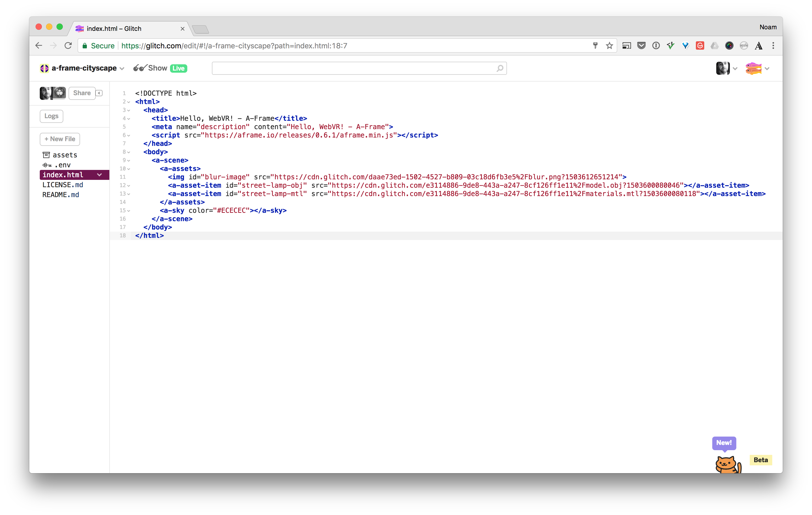Click the Logs button
Viewport: 812px width, 515px height.
tap(51, 116)
